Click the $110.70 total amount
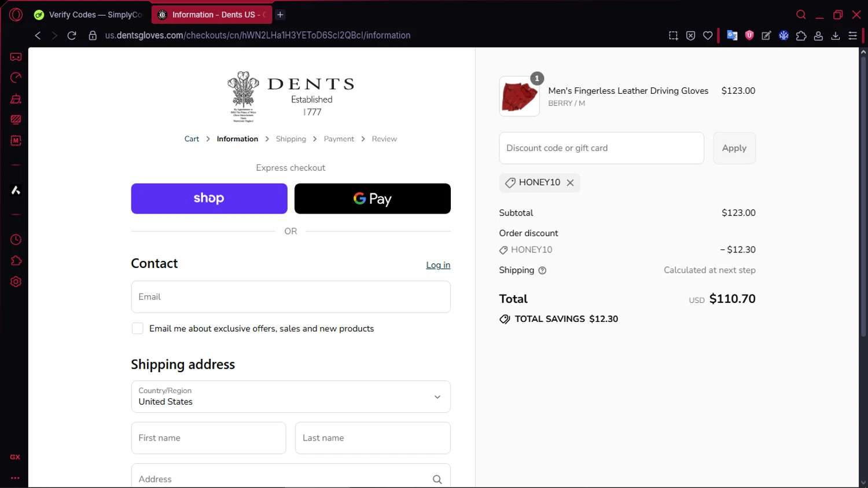The image size is (868, 488). pyautogui.click(x=733, y=299)
